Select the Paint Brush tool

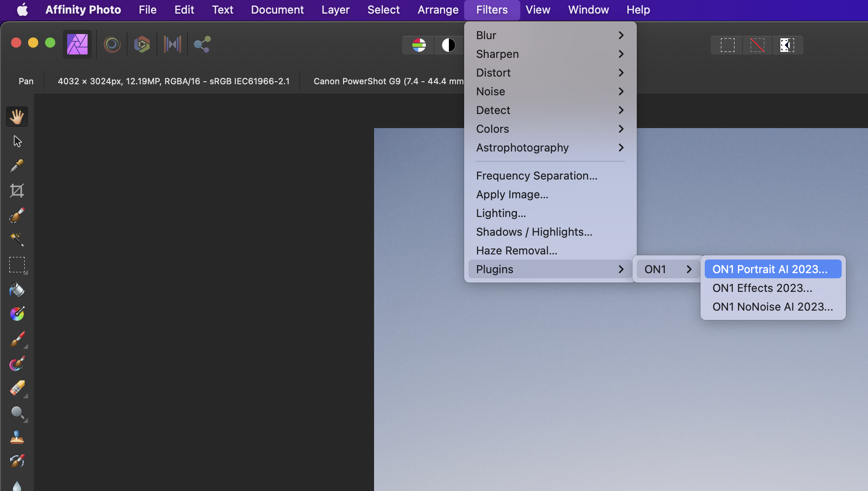coord(17,339)
